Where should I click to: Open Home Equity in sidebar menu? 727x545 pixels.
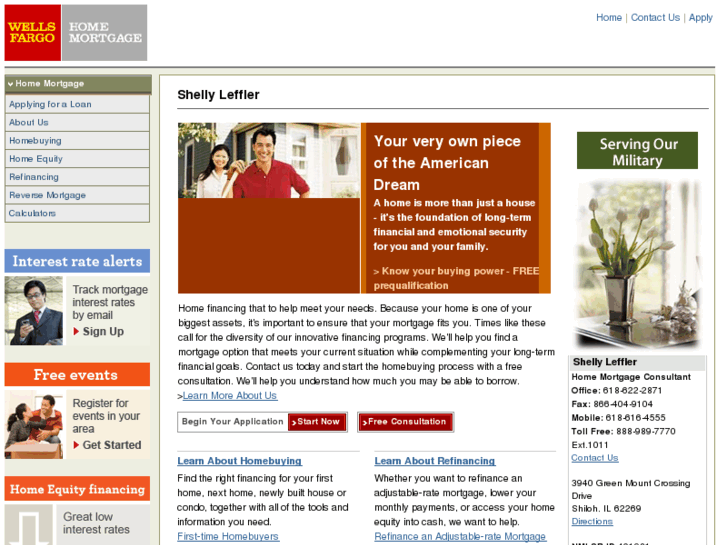point(77,159)
